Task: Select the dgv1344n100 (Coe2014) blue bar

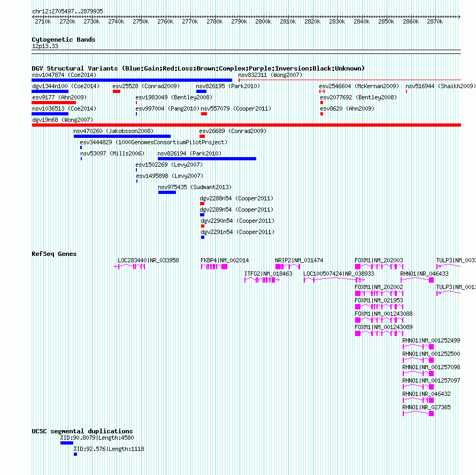Action: click(50, 91)
